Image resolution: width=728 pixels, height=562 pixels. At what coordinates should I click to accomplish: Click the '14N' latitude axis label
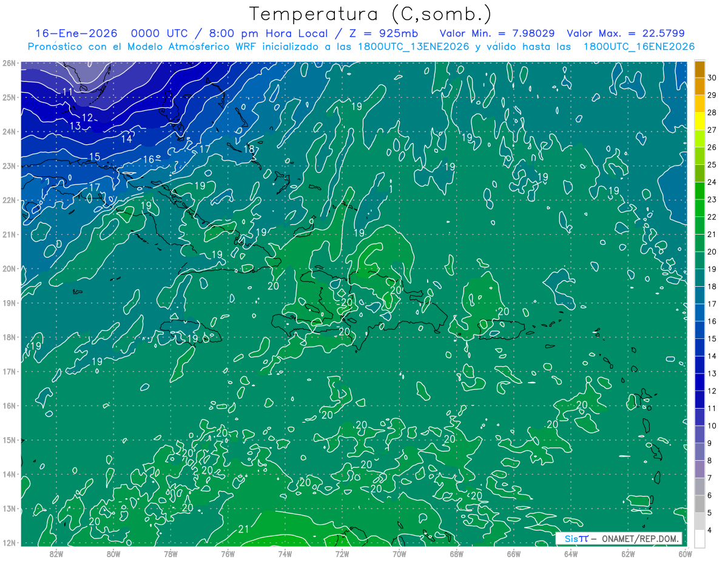(9, 474)
